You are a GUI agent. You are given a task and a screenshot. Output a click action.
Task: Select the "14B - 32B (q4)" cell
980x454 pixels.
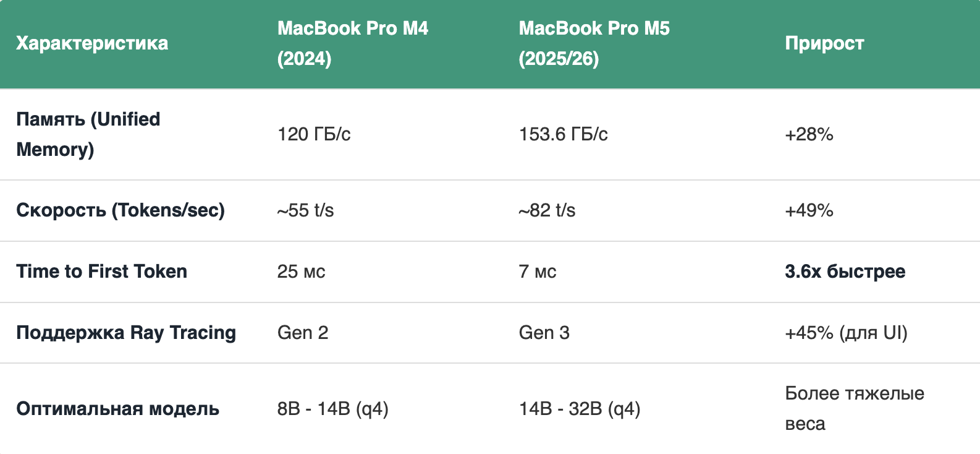coord(580,409)
